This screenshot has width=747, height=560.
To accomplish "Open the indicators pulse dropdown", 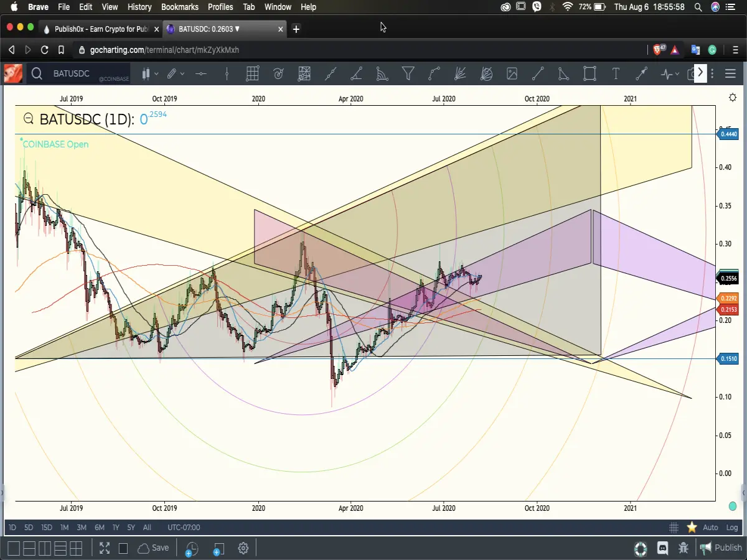I will point(670,74).
